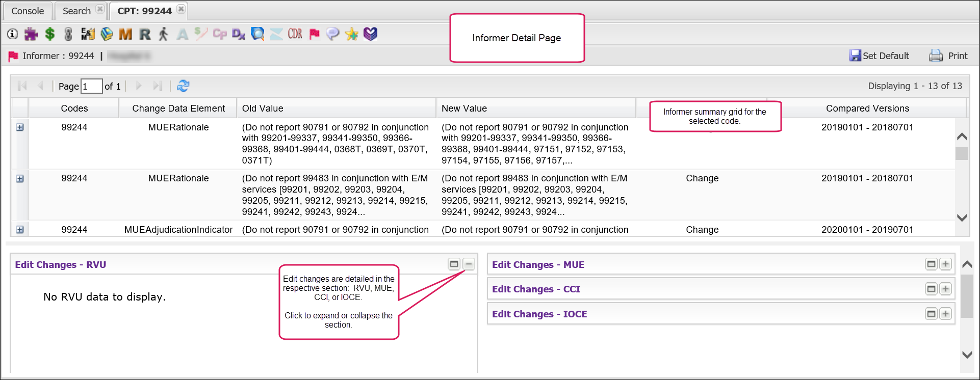
Task: Click the star with plus icon
Action: 351,34
